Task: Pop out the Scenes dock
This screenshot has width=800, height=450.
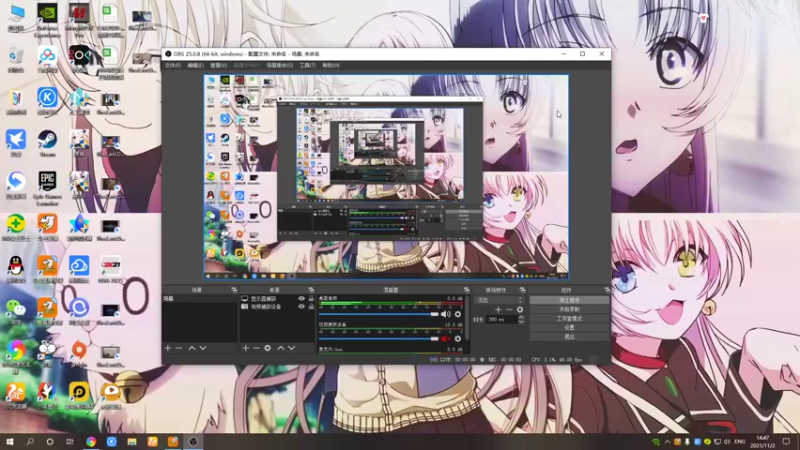Action: pyautogui.click(x=234, y=290)
